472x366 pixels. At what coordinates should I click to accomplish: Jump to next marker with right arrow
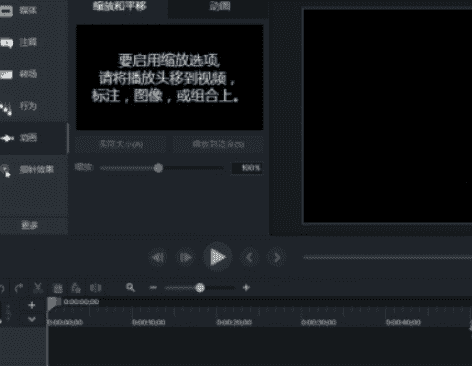(x=276, y=257)
